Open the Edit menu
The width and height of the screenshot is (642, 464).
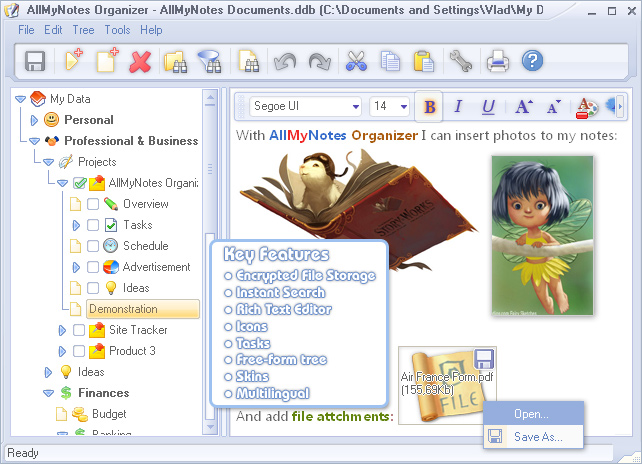[x=53, y=30]
